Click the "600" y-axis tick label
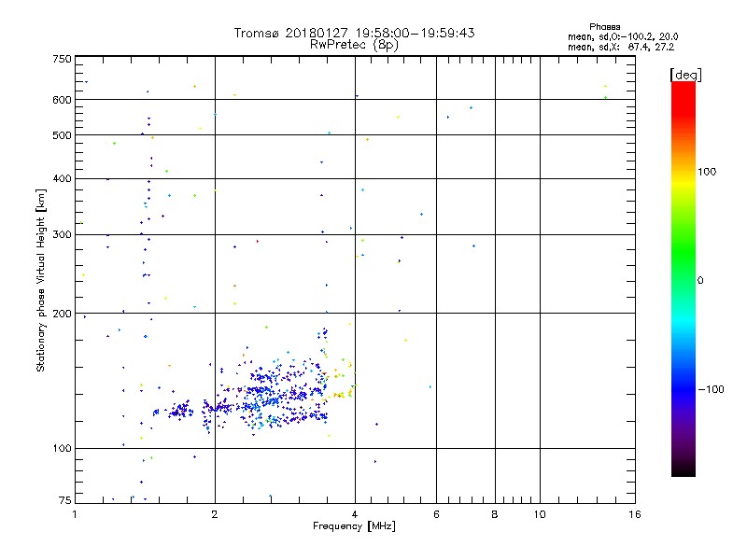This screenshot has height=560, width=747. tap(62, 100)
